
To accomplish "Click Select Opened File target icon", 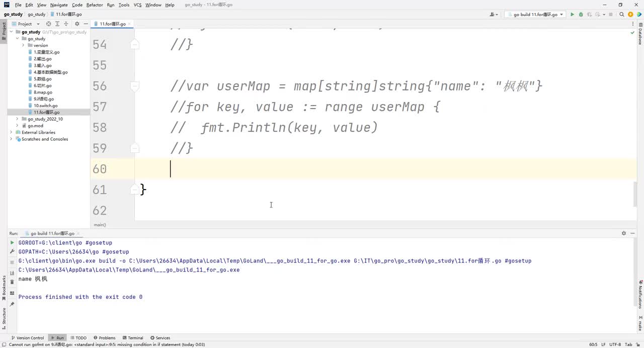I will coord(49,24).
